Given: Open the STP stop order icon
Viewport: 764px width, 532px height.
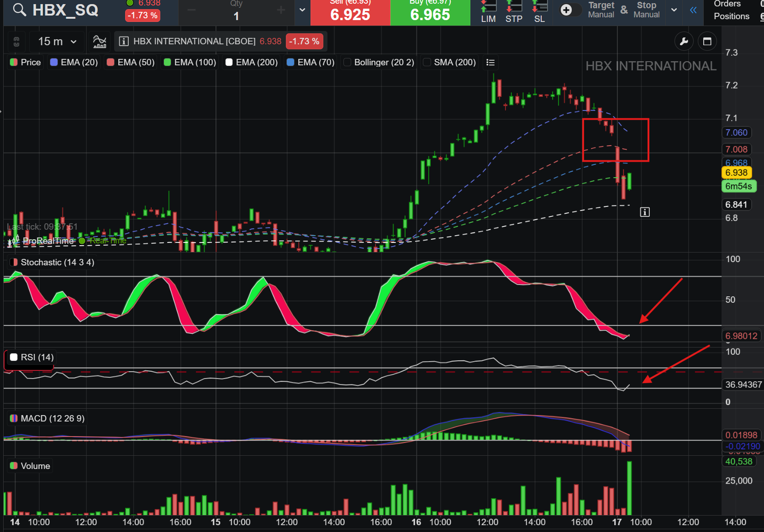Looking at the screenshot, I should [x=514, y=12].
